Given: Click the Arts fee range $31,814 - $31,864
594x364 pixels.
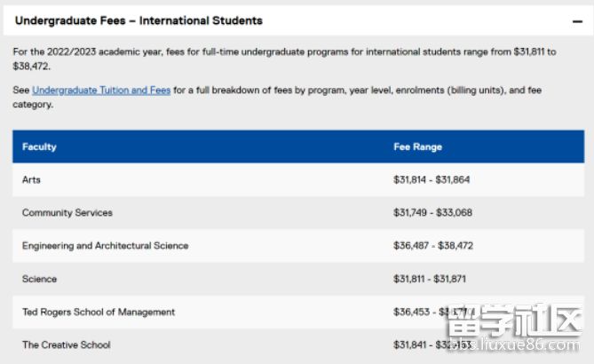Looking at the screenshot, I should point(432,180).
